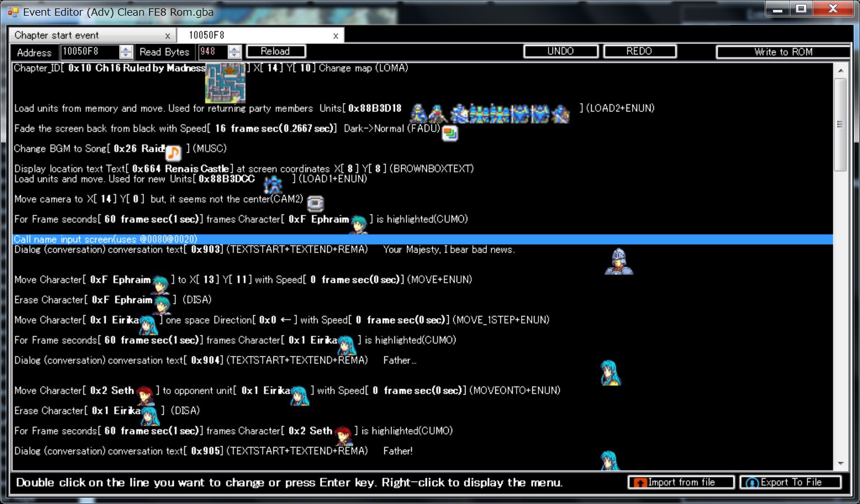Click Export To File button
The image size is (860, 504).
(790, 482)
